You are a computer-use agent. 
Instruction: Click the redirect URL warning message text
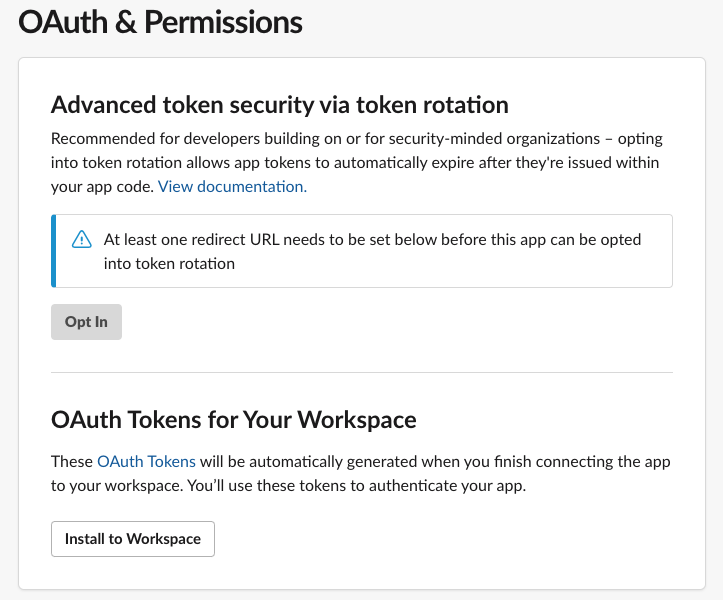pyautogui.click(x=372, y=251)
